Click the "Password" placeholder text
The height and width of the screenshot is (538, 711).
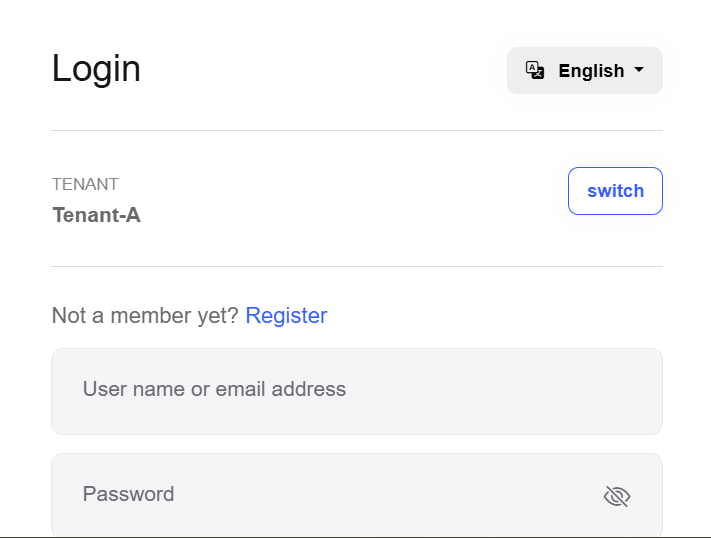click(128, 494)
